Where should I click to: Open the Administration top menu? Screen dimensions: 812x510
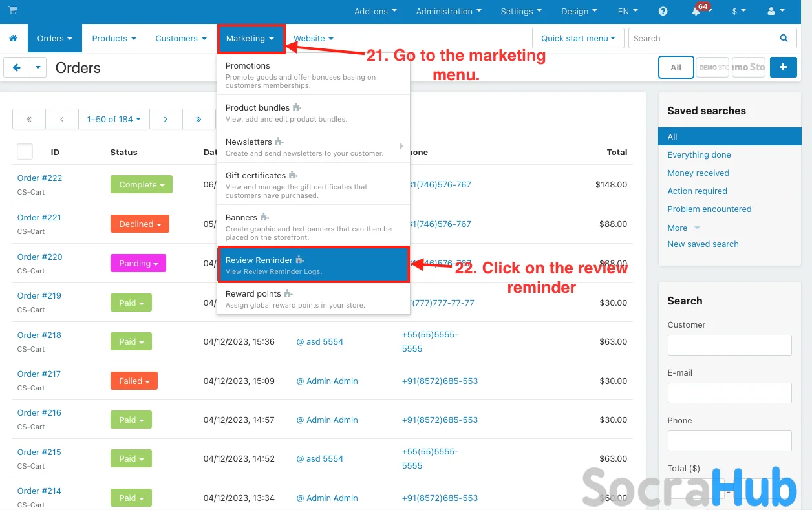[x=449, y=12]
